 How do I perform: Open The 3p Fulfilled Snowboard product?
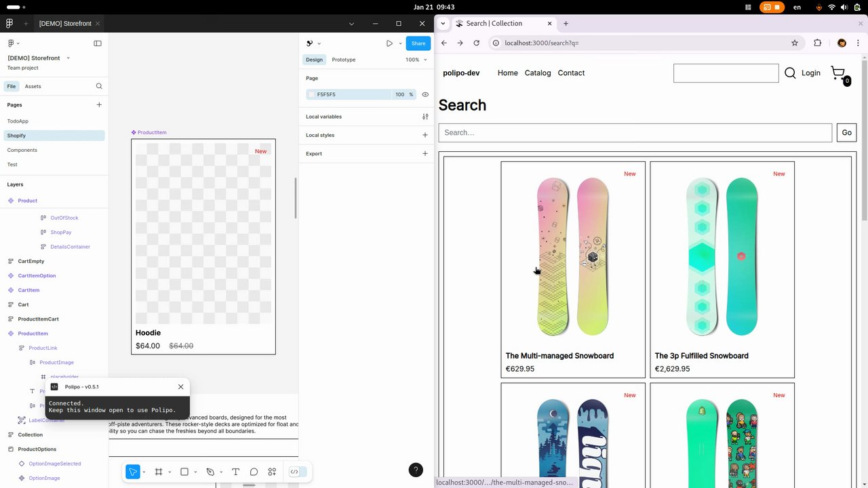[722, 269]
